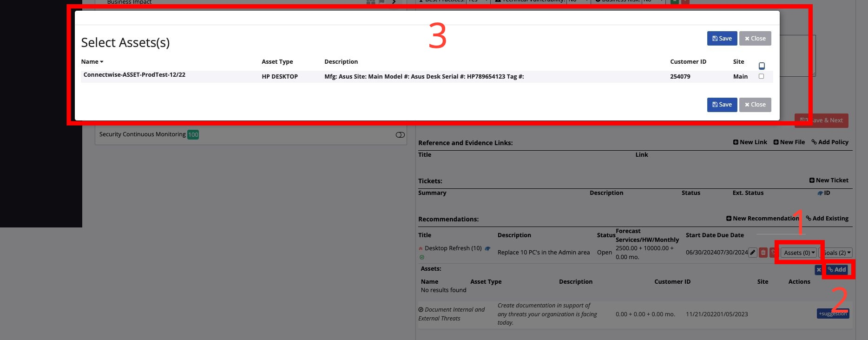Close the dialog using the top Close button
The height and width of the screenshot is (340, 868).
755,39
